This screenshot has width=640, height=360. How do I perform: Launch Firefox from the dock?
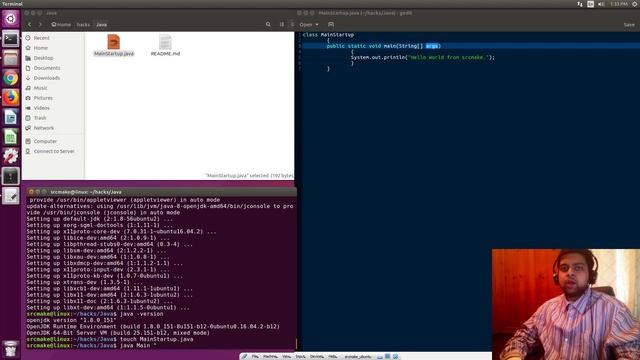tap(11, 98)
